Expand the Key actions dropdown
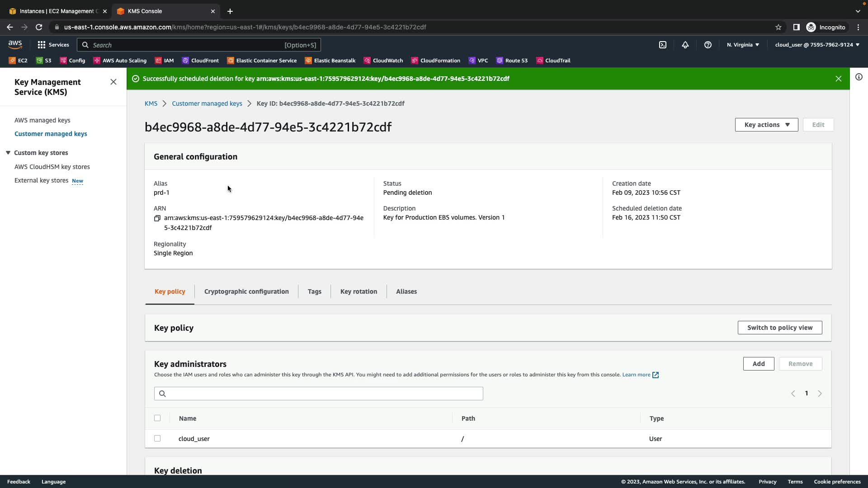This screenshot has height=488, width=868. tap(766, 125)
